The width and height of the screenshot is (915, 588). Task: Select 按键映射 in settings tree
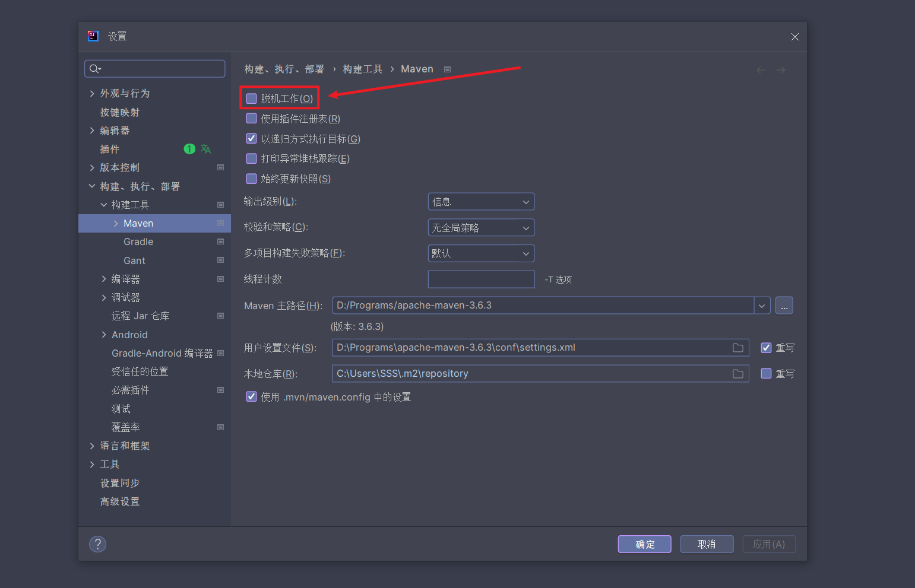click(120, 112)
